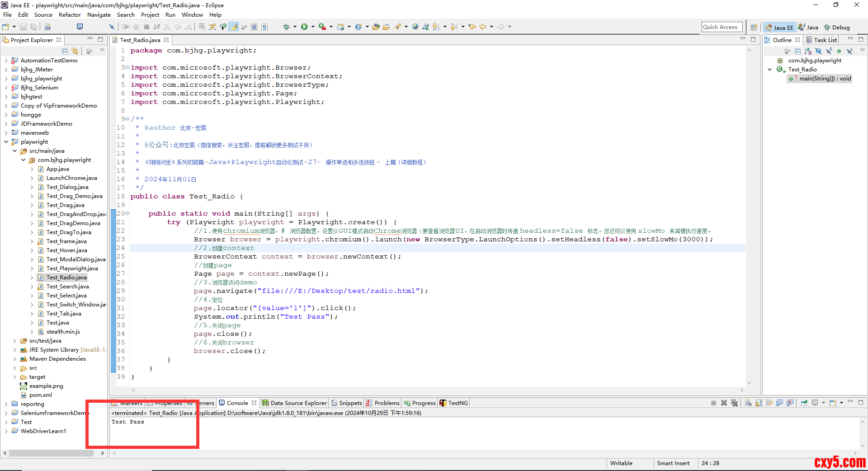868x471 pixels.
Task: Expand the bjhg_playwright project
Action: (x=6, y=79)
